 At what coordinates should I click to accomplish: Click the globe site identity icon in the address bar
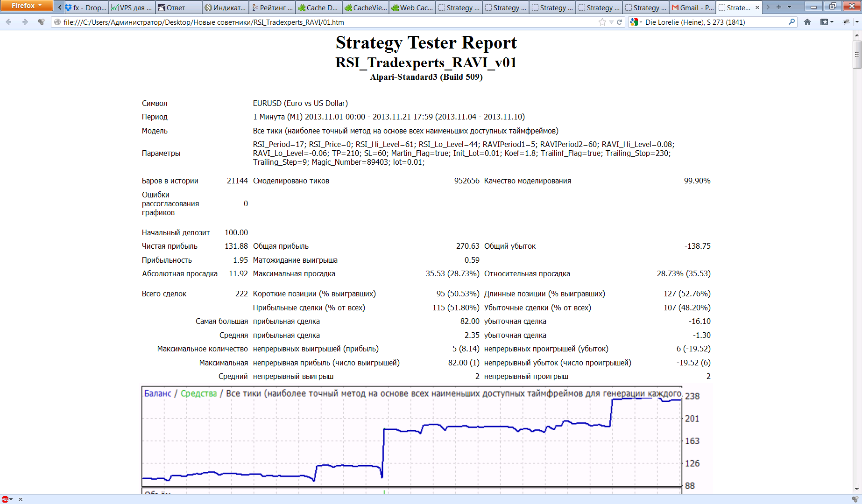(57, 22)
